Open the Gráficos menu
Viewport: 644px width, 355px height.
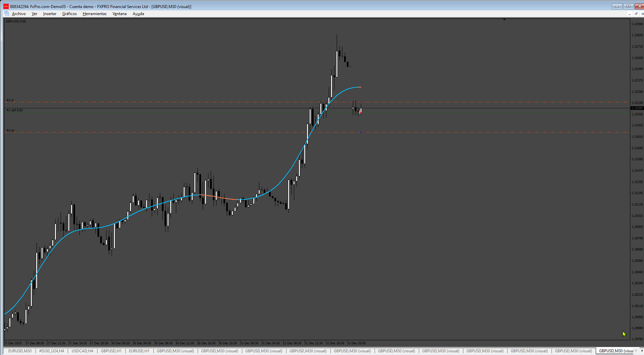coord(69,14)
